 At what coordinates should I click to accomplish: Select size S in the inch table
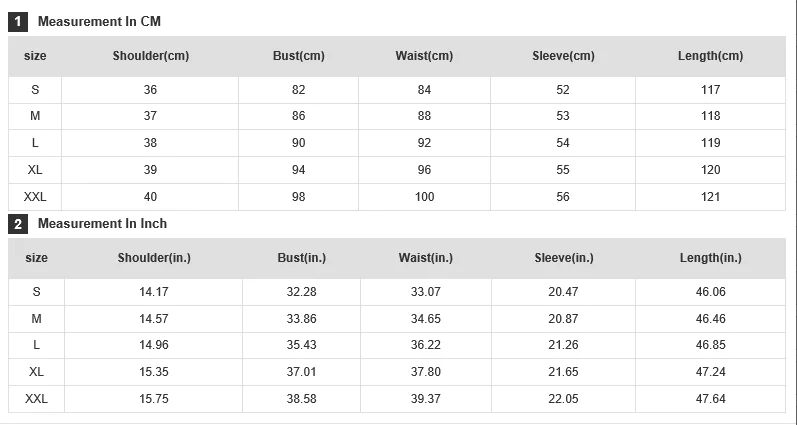[36, 292]
